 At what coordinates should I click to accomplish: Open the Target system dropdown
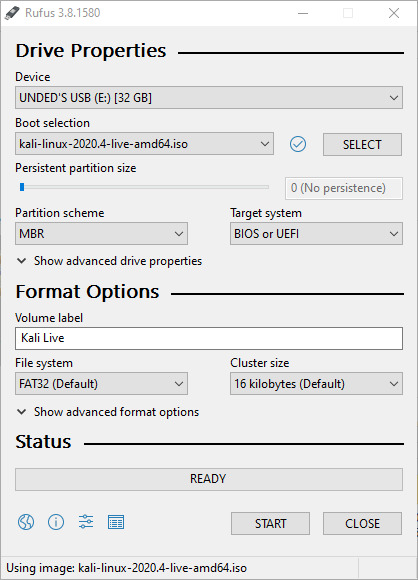coord(316,233)
